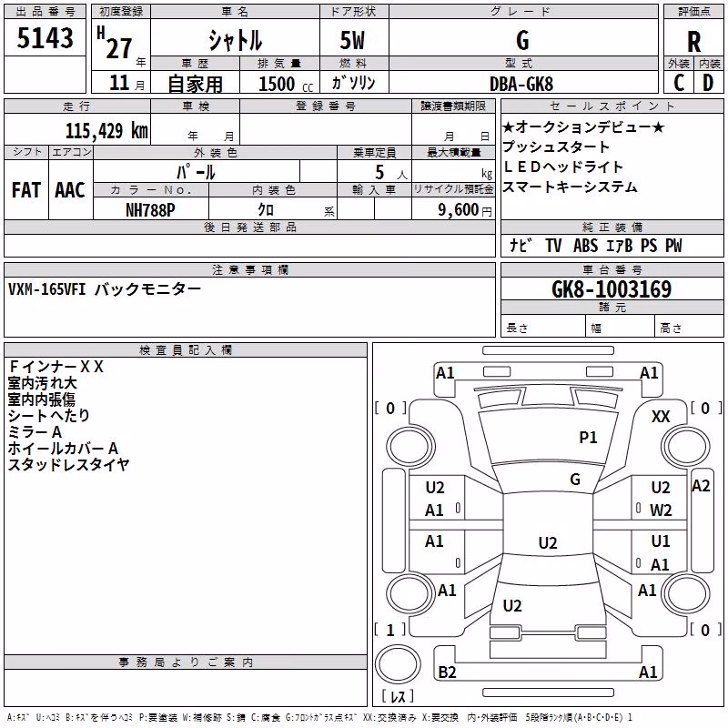
Task: Click the 長さ dimension field
Action: [542, 328]
